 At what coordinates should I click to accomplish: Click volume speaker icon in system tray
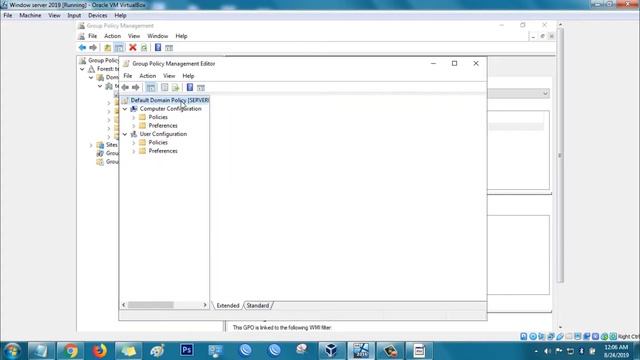click(x=547, y=351)
